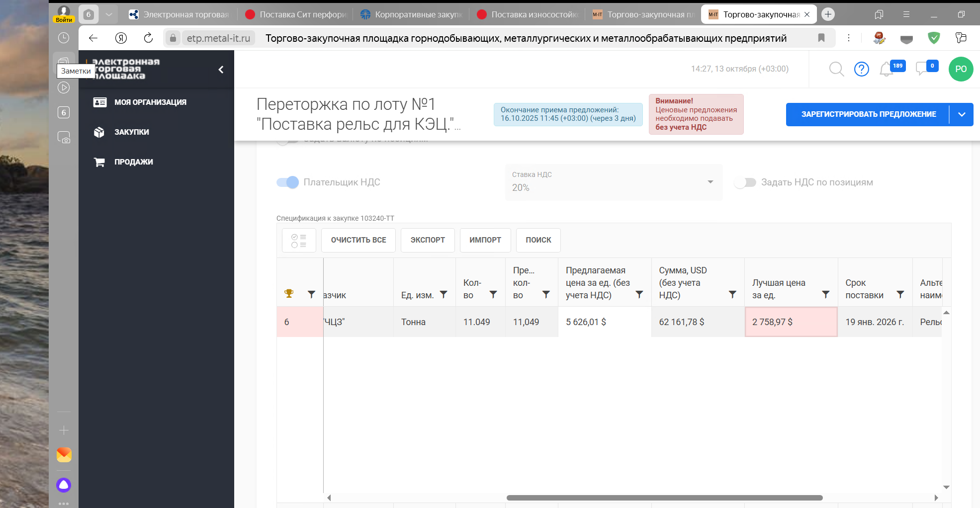Toggle the Плательщик НДС switch
This screenshot has height=508, width=980.
point(287,182)
